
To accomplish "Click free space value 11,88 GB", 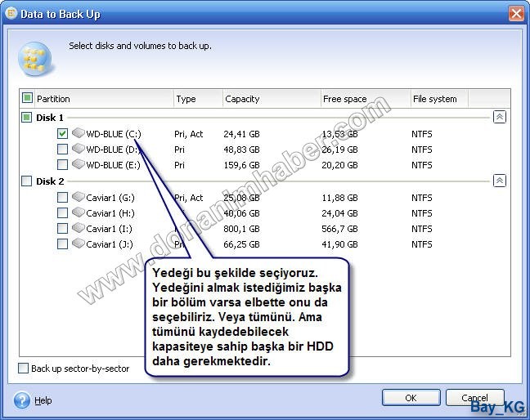I will click(339, 198).
